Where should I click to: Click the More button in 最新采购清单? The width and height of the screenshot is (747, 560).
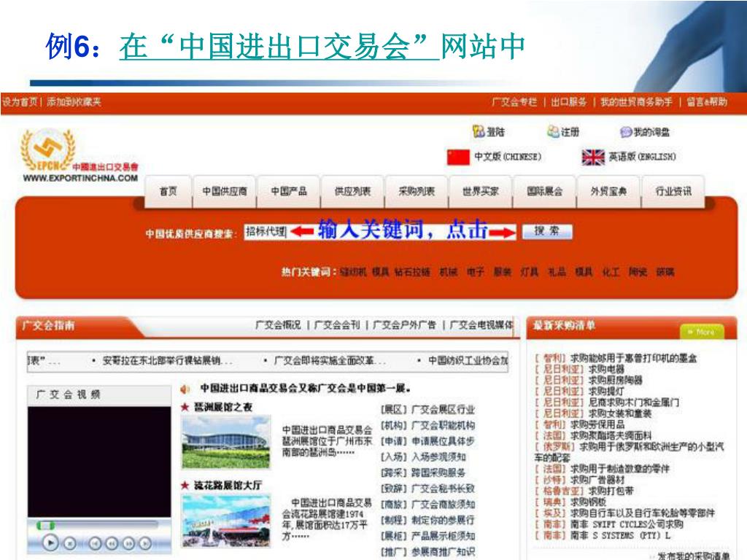click(702, 332)
